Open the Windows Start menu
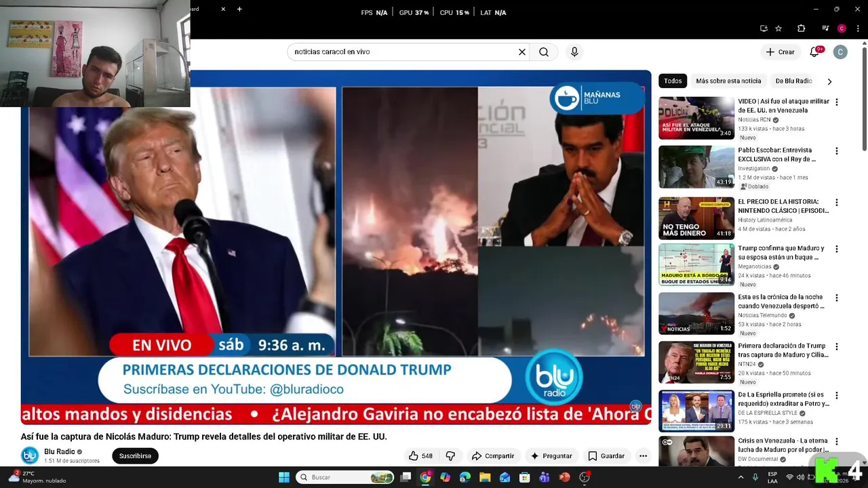This screenshot has width=868, height=488. tap(284, 477)
